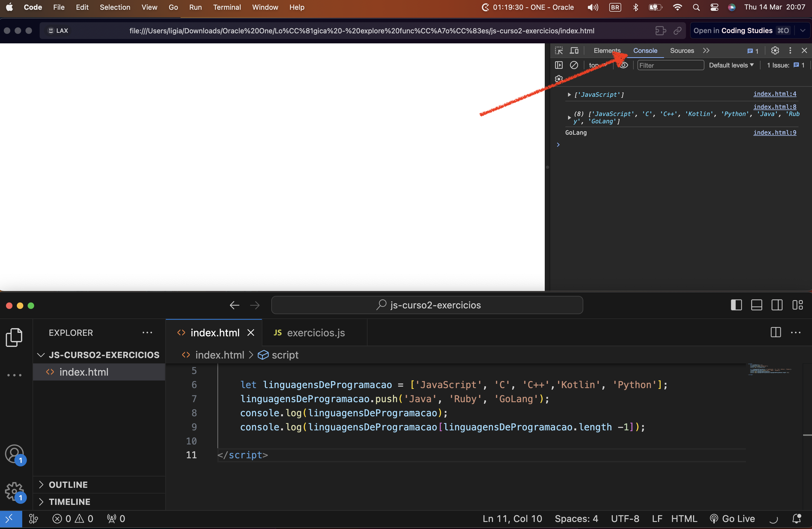Click the console Filter input field
The height and width of the screenshot is (529, 812).
[671, 65]
